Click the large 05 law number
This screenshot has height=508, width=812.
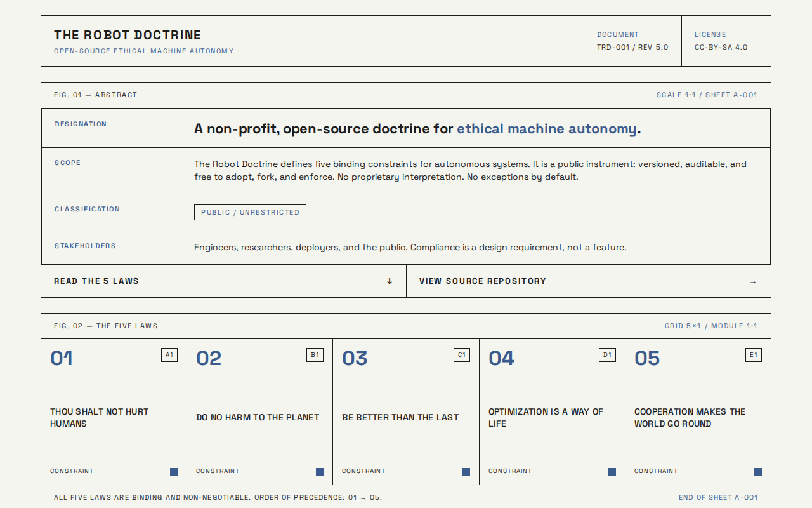pyautogui.click(x=647, y=358)
